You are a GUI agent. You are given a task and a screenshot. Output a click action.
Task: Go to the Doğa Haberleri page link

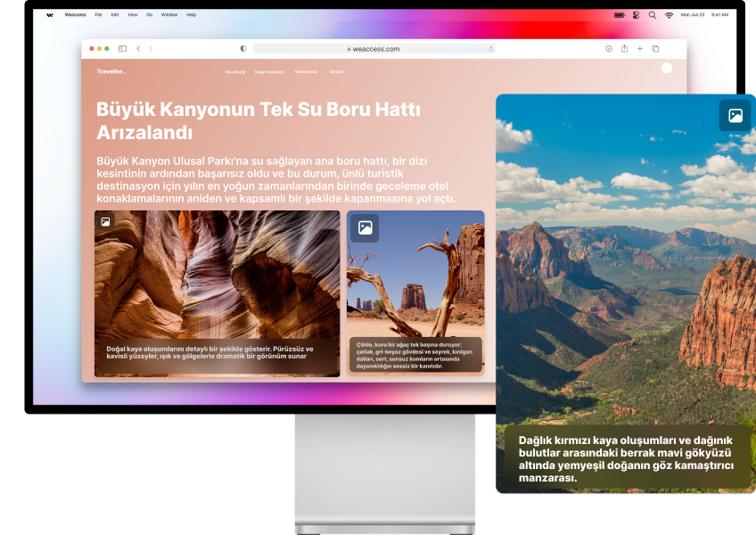[269, 71]
